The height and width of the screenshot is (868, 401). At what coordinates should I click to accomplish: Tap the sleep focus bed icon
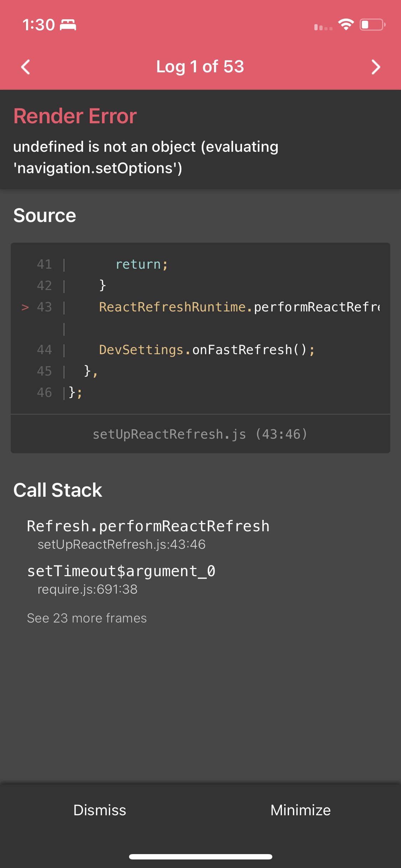[x=68, y=25]
